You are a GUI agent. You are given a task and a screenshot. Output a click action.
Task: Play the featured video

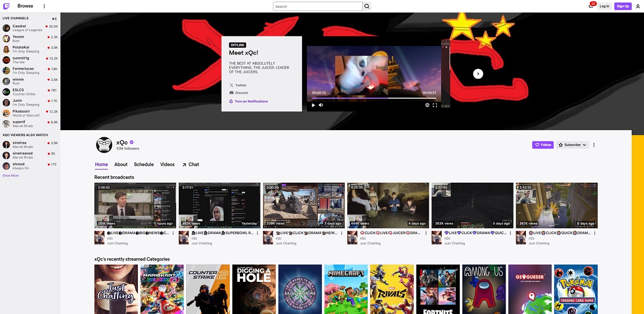point(313,105)
